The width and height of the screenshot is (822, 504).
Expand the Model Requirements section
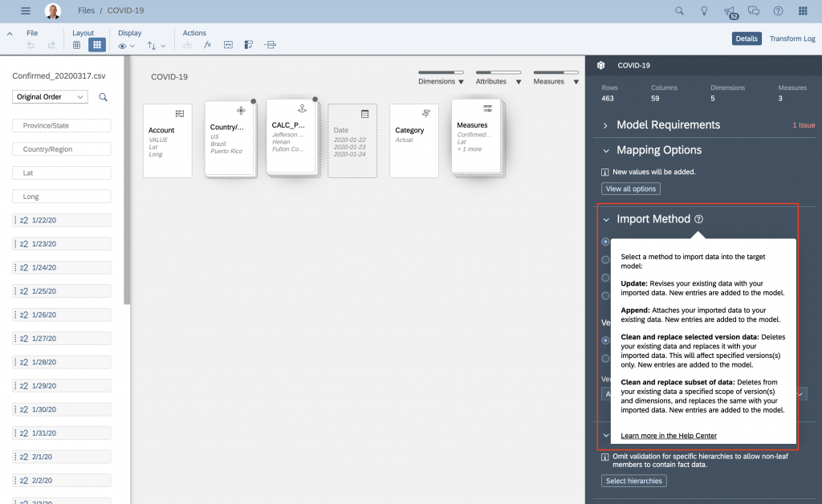tap(605, 126)
